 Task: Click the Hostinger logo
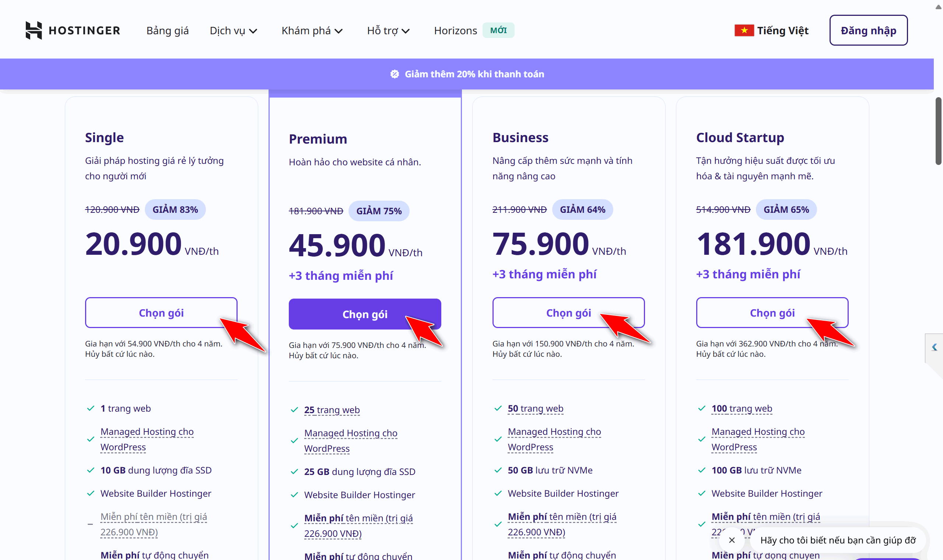pos(73,30)
